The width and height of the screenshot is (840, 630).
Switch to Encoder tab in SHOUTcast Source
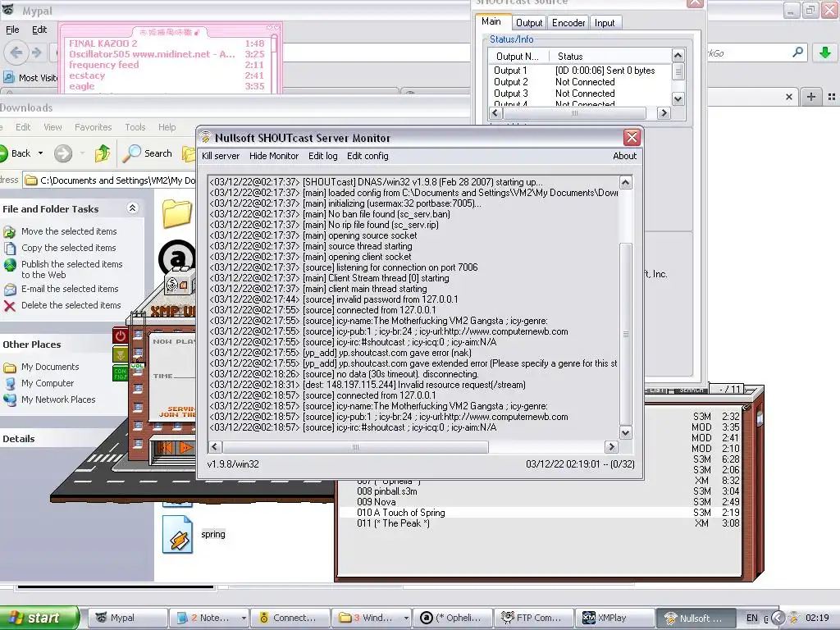[x=568, y=22]
